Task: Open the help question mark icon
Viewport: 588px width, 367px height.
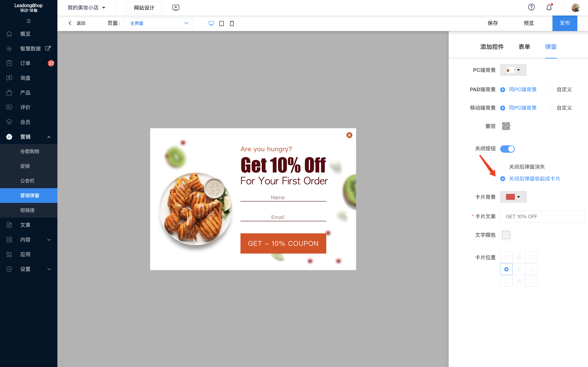Action: 531,7
